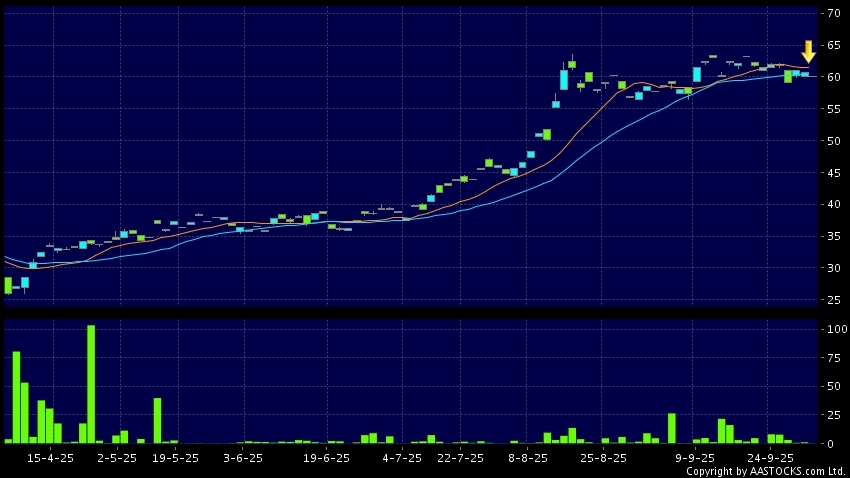Click the 25 price axis label
Screen dimensions: 850x478
tap(832, 300)
